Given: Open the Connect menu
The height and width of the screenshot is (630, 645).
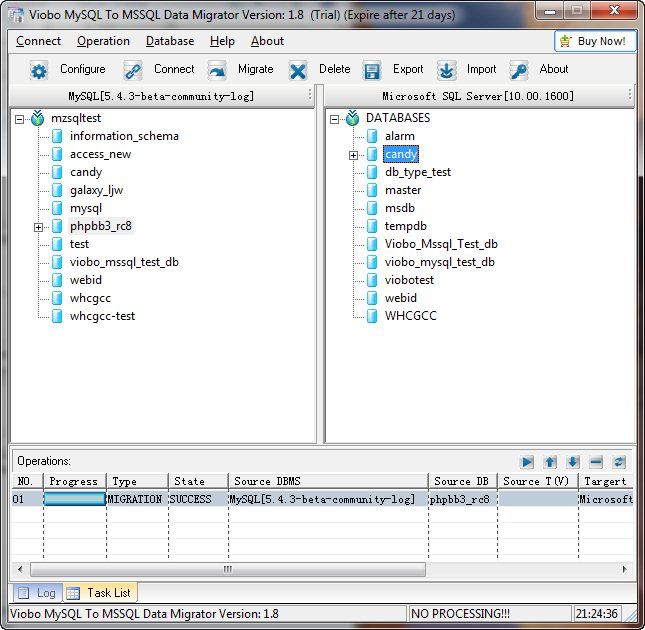Looking at the screenshot, I should point(38,41).
